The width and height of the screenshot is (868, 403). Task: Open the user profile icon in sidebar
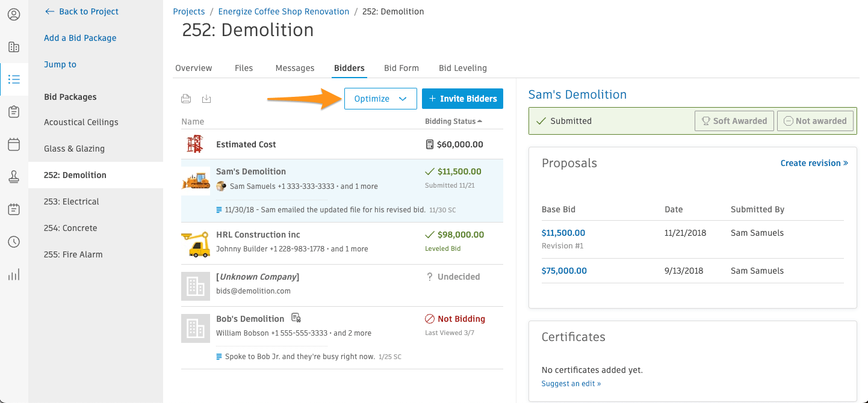tap(14, 14)
